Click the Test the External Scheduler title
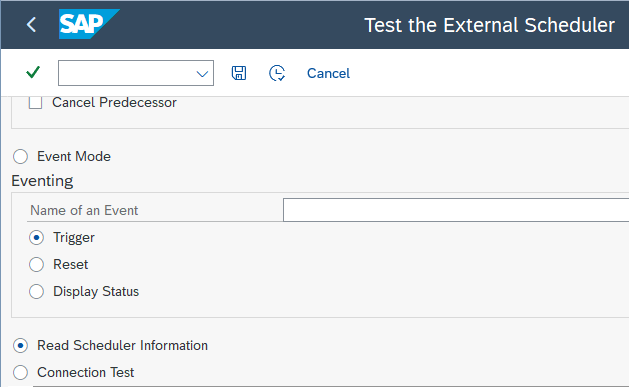 pyautogui.click(x=489, y=25)
